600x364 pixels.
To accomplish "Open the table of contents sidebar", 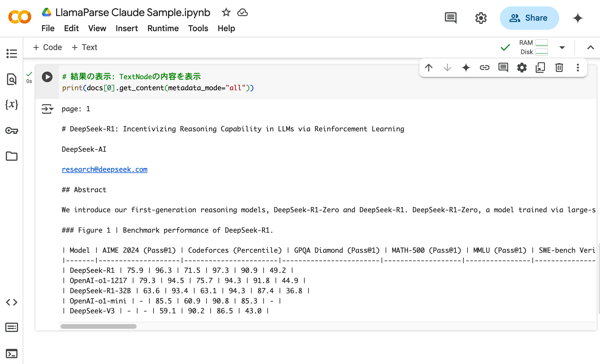I will tap(12, 53).
